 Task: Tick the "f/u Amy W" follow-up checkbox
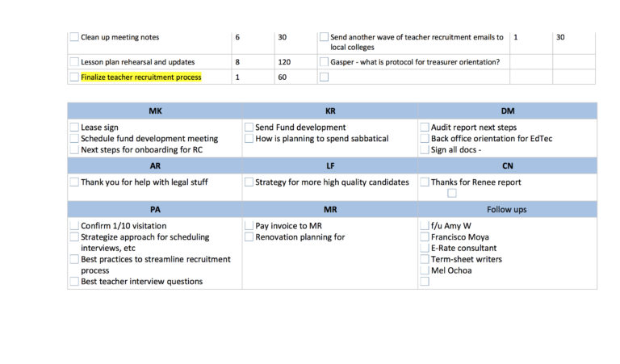pos(425,226)
